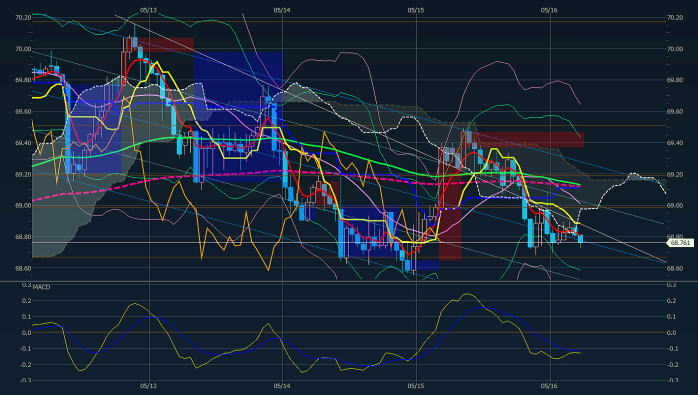698x395 pixels.
Task: Click -0.1 on the left MACD axis
Action: 26,349
